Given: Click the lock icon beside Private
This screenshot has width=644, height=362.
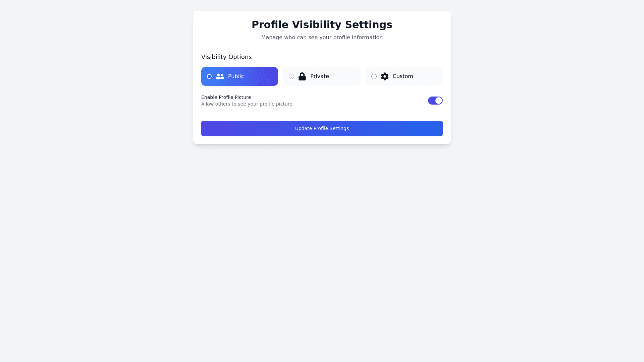Looking at the screenshot, I should (x=302, y=76).
